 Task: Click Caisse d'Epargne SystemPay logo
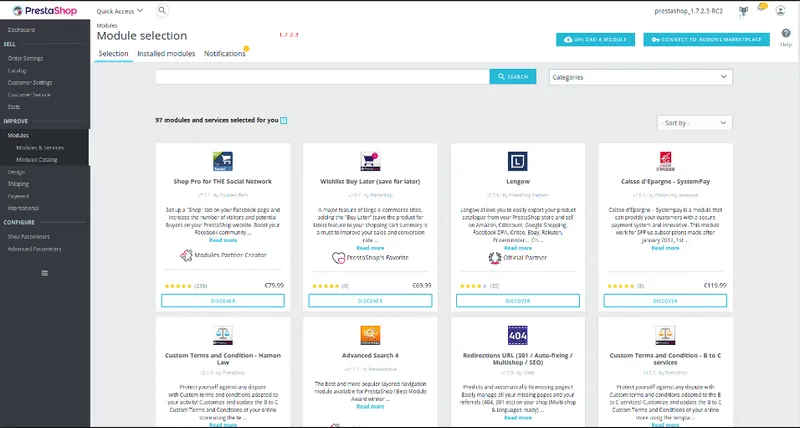point(665,161)
